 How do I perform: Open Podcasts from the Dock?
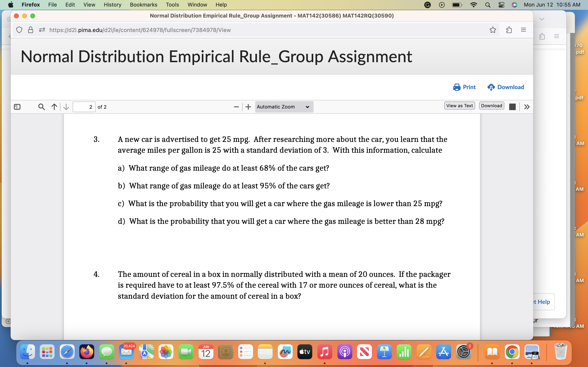click(x=345, y=352)
